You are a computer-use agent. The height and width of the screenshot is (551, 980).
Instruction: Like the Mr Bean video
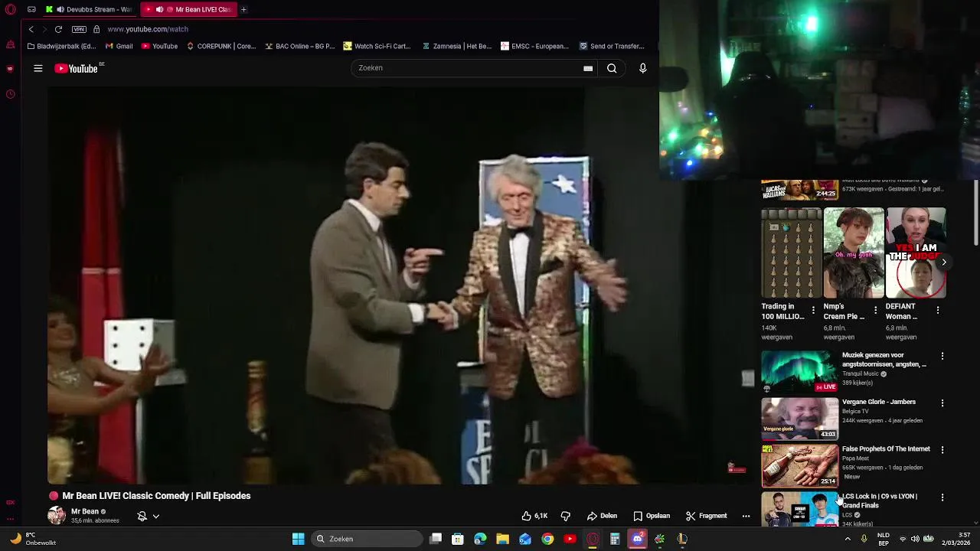coord(534,516)
